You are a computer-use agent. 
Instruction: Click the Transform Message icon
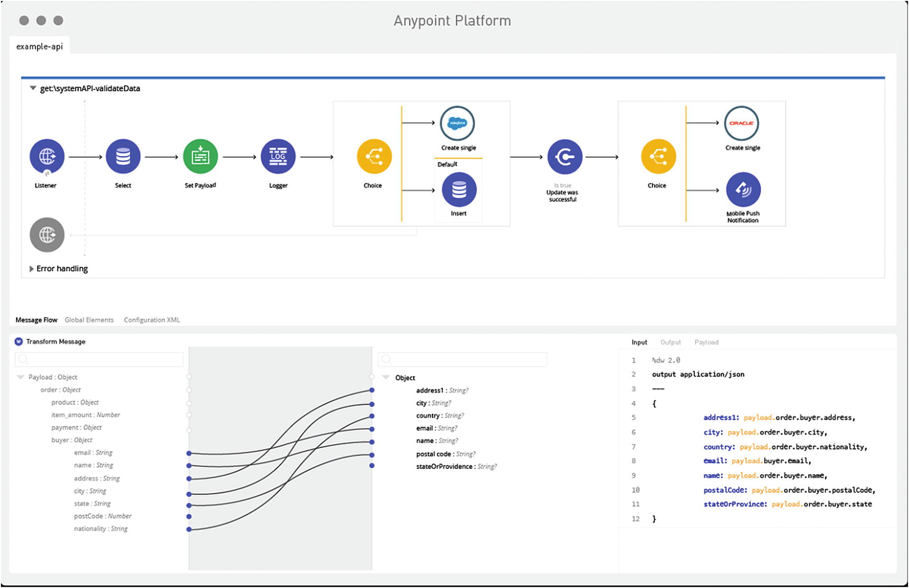click(19, 341)
